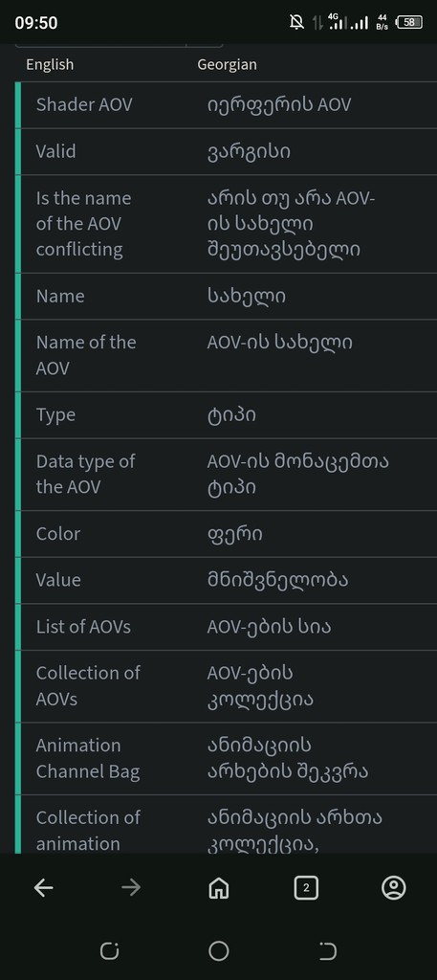Viewport: 437px width, 980px height.
Task: Tap the browser back arrow
Action: 44,887
